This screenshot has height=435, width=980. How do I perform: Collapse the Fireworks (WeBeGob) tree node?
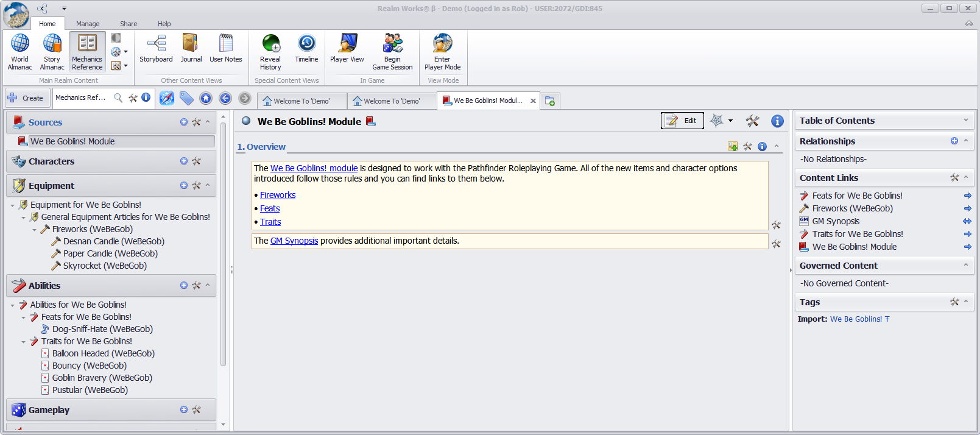35,230
